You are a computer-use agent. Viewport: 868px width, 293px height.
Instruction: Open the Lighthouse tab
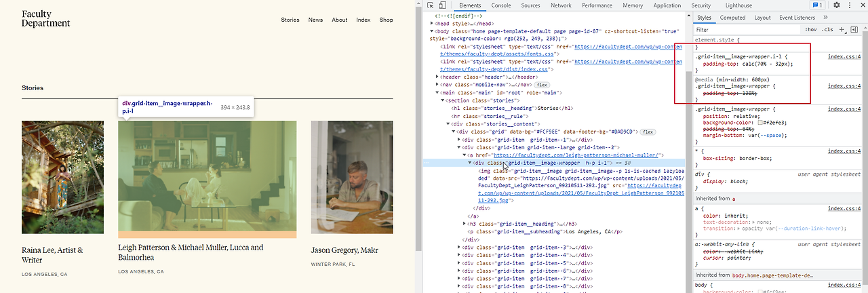coord(738,5)
